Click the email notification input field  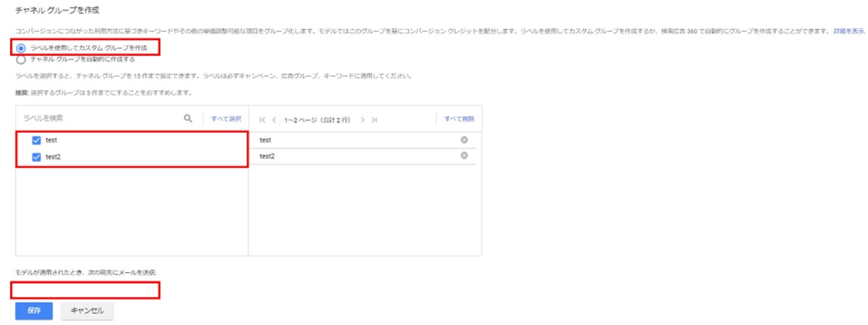coord(85,290)
